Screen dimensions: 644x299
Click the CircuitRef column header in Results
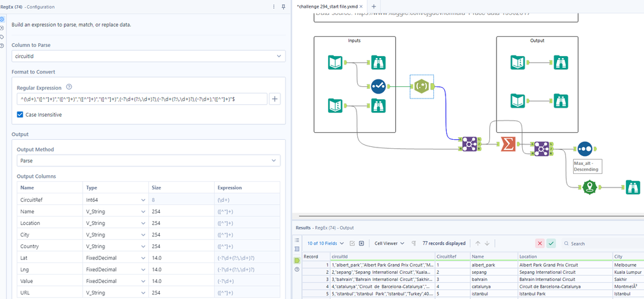pos(452,256)
